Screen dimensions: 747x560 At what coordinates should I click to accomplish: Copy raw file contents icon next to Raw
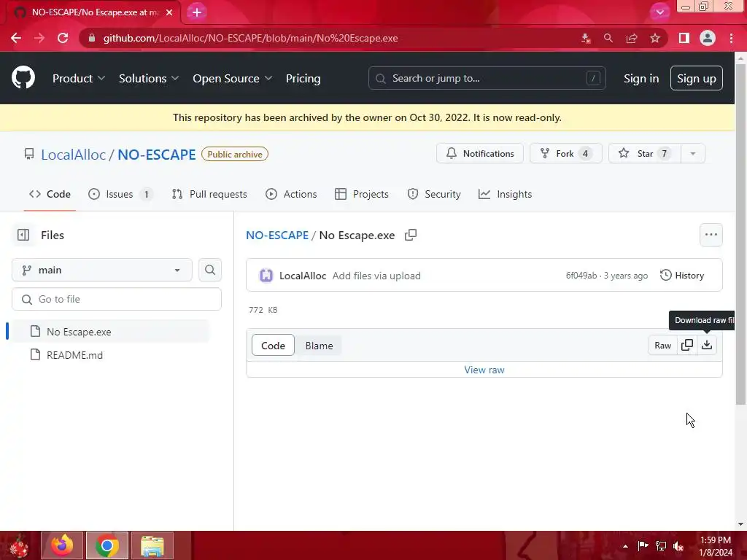687,345
